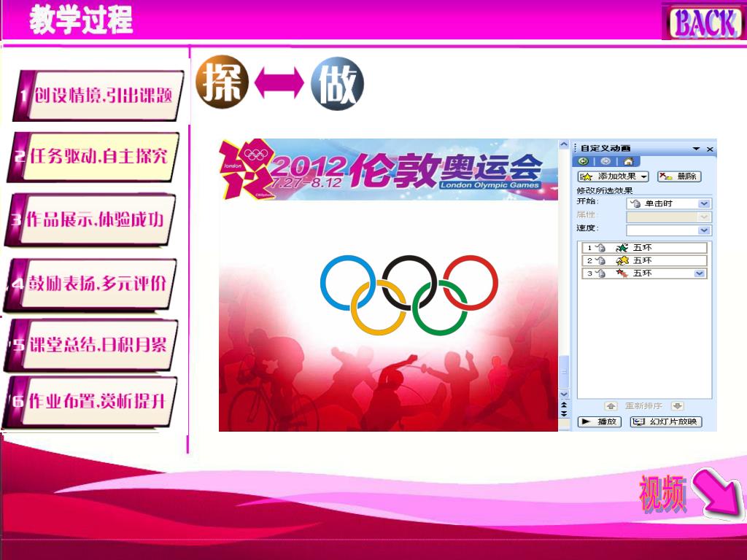This screenshot has width=747, height=560.
Task: Click the previous slide double-arrow button
Action: tap(564, 404)
